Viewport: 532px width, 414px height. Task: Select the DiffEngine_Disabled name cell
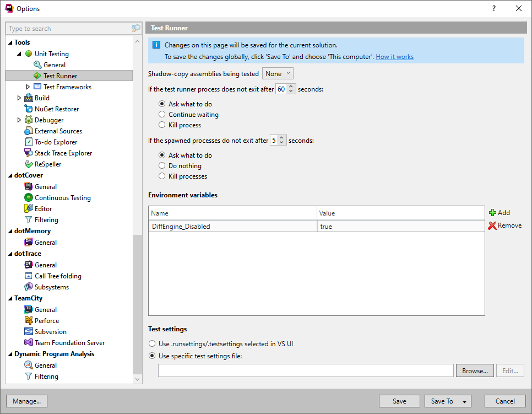pyautogui.click(x=233, y=226)
